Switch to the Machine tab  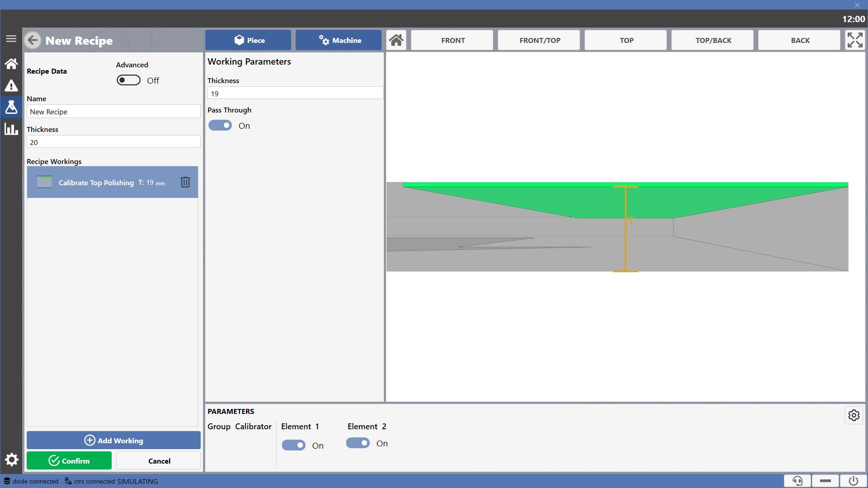(339, 40)
